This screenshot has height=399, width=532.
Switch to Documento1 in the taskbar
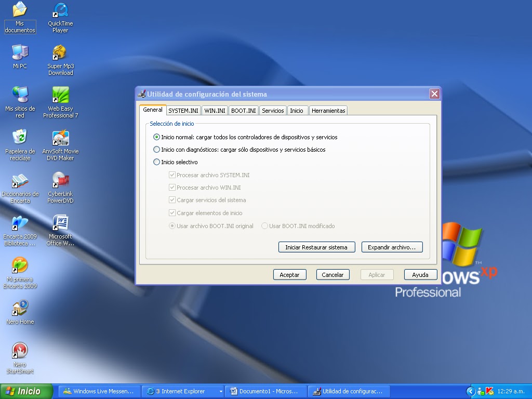[x=266, y=391]
